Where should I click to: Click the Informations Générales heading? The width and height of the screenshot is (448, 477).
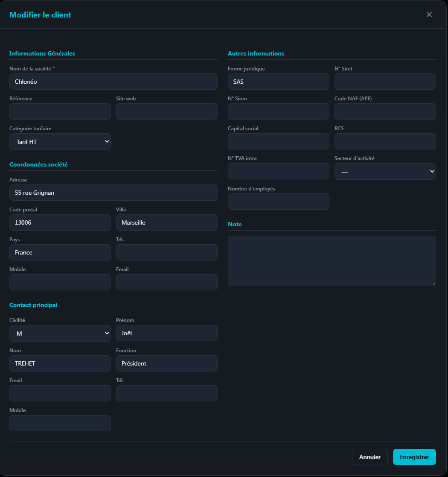[42, 53]
